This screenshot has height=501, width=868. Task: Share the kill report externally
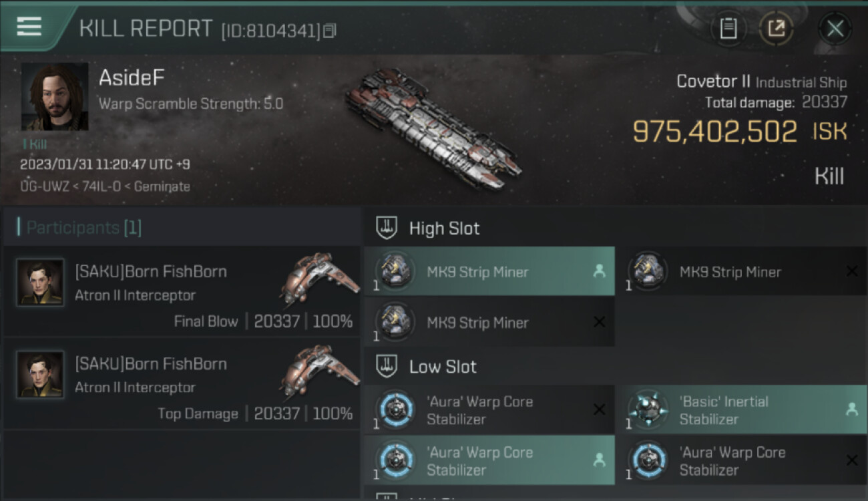point(776,29)
